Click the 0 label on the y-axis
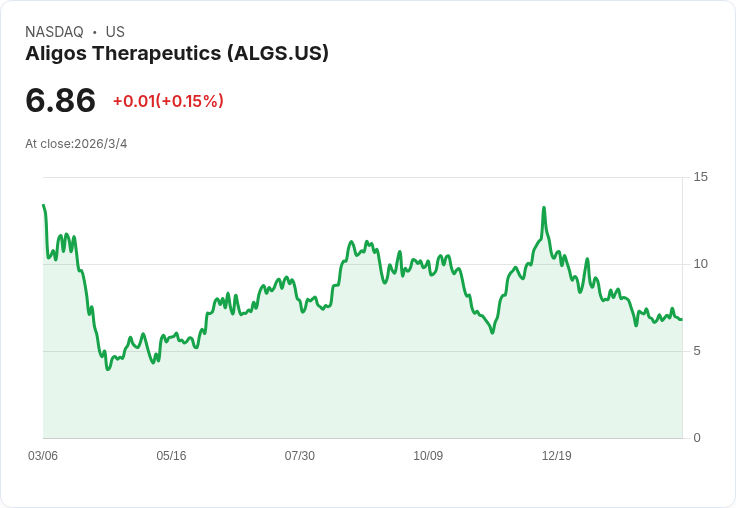This screenshot has width=736, height=508. coord(698,438)
